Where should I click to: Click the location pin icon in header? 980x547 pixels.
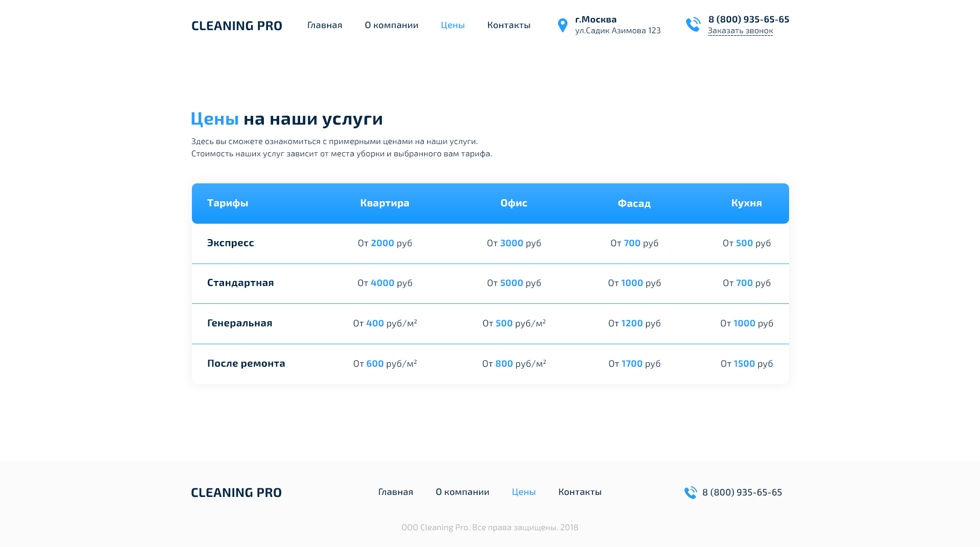562,25
